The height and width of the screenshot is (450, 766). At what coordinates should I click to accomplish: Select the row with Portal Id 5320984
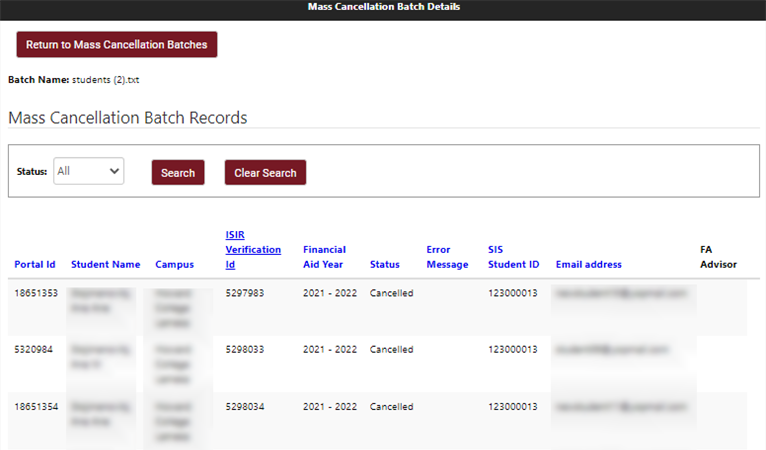[33, 350]
